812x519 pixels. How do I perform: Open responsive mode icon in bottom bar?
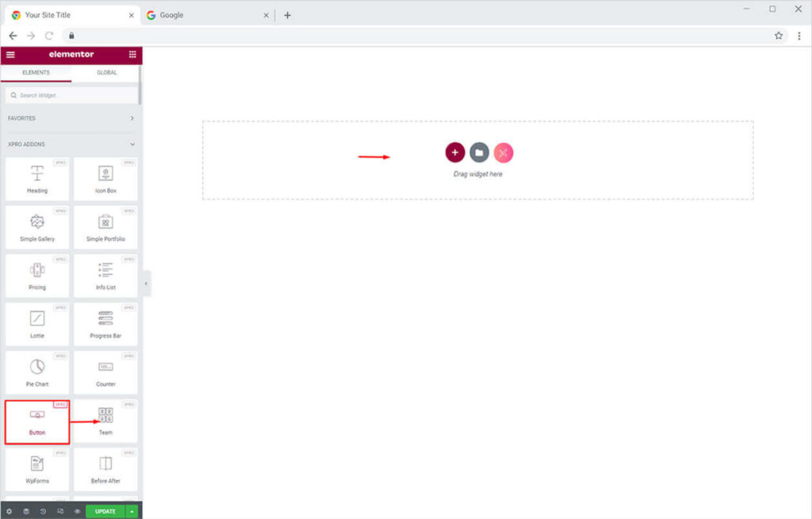click(x=60, y=511)
